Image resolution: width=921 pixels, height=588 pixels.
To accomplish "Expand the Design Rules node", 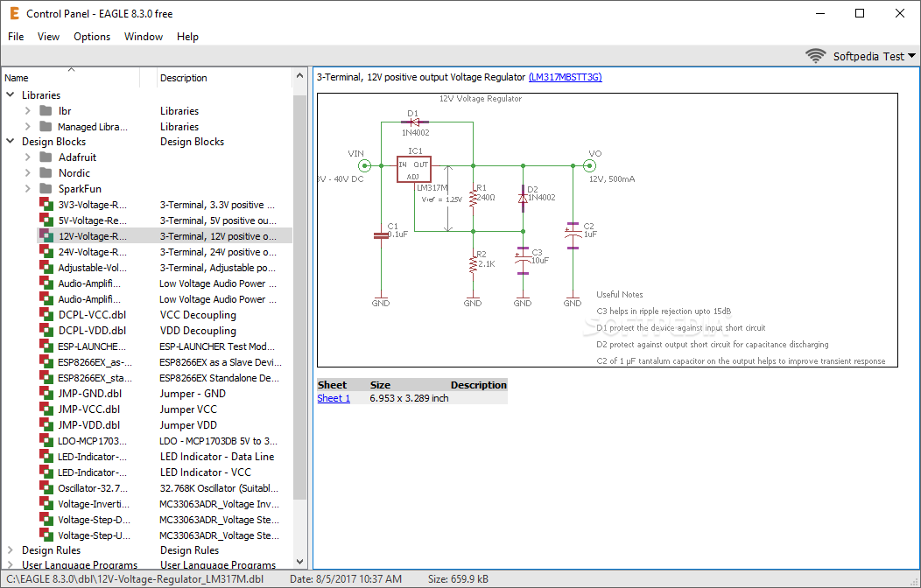I will (11, 549).
